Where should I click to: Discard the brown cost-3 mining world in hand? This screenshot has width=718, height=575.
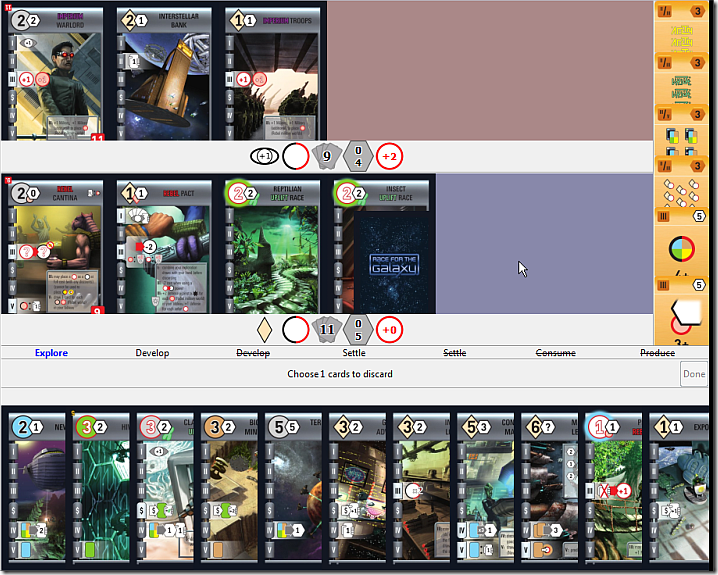point(229,487)
